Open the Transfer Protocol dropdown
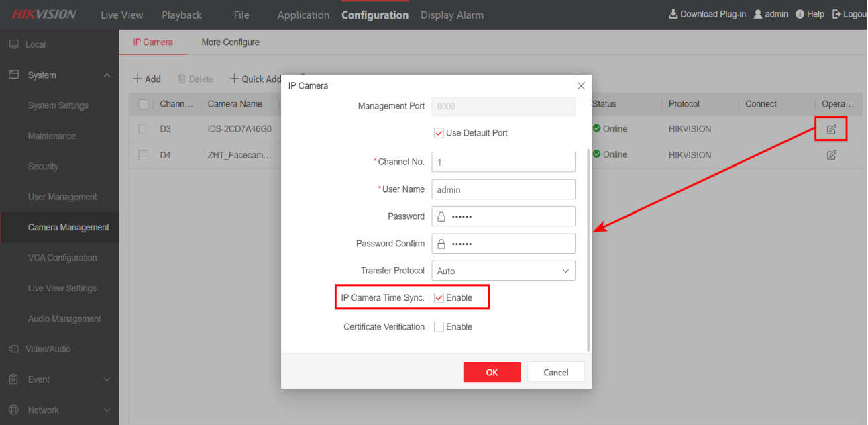The width and height of the screenshot is (868, 425). pos(503,271)
